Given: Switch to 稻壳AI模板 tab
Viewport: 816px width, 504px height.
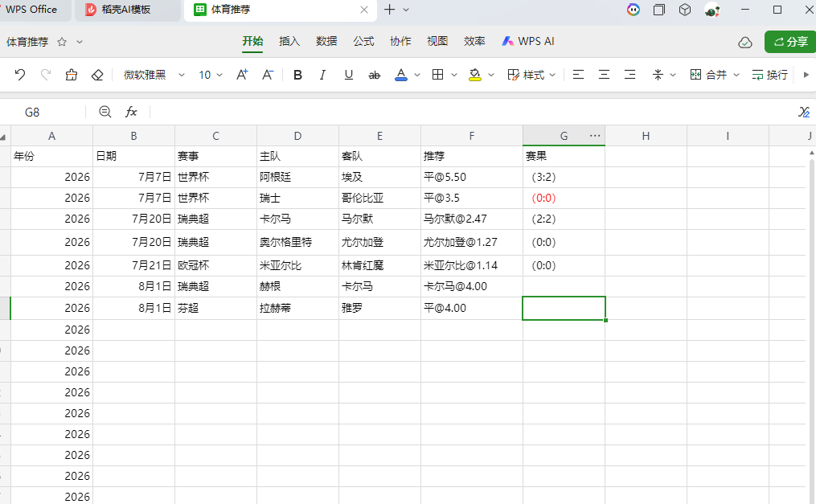Looking at the screenshot, I should 126,10.
